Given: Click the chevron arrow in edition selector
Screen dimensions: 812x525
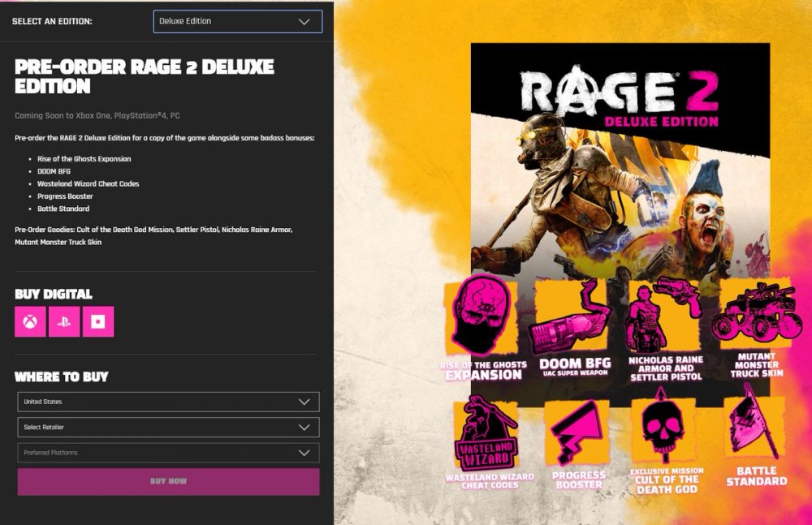Looking at the screenshot, I should [304, 22].
